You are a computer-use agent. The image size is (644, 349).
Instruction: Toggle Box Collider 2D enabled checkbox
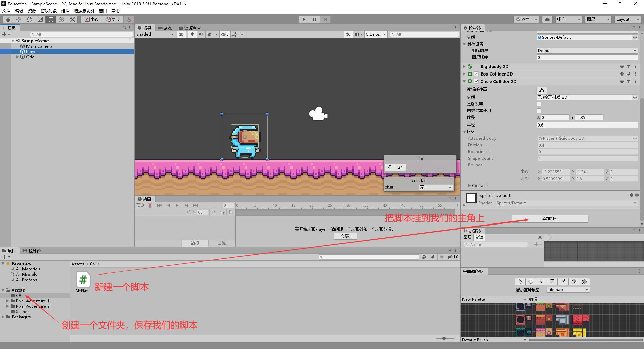[476, 74]
